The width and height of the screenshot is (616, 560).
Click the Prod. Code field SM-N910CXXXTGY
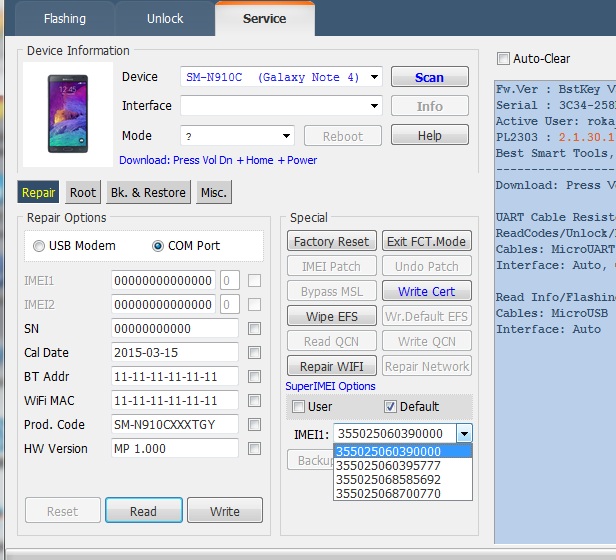[x=175, y=424]
